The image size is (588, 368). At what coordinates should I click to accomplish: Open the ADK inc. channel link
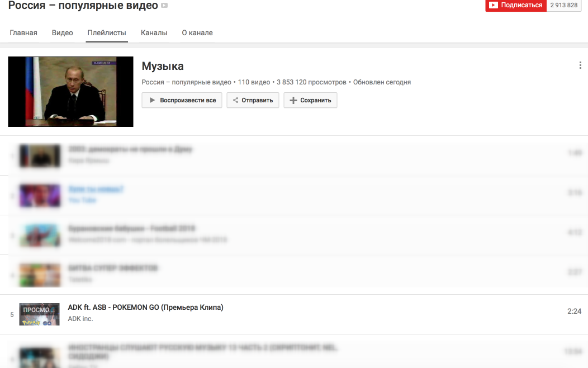[80, 318]
